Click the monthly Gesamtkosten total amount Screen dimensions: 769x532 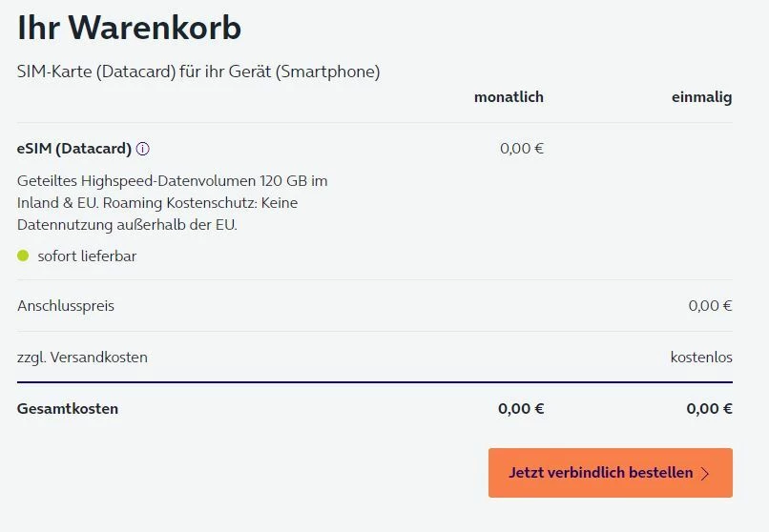(x=521, y=409)
